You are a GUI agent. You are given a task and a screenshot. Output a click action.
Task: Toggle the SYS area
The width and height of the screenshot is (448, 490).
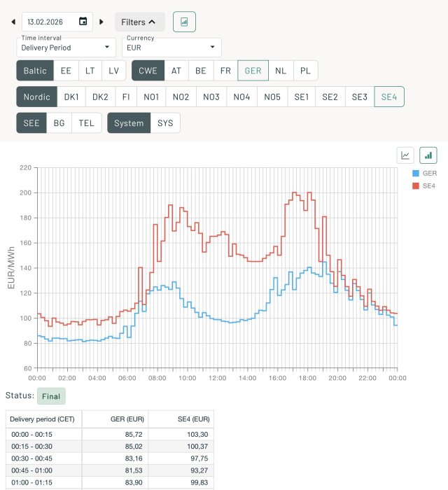pyautogui.click(x=165, y=123)
